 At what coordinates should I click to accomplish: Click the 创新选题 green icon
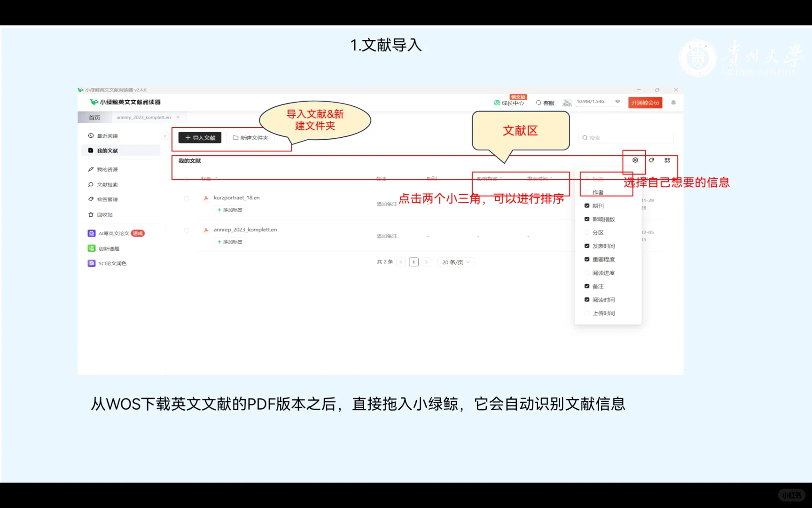92,248
